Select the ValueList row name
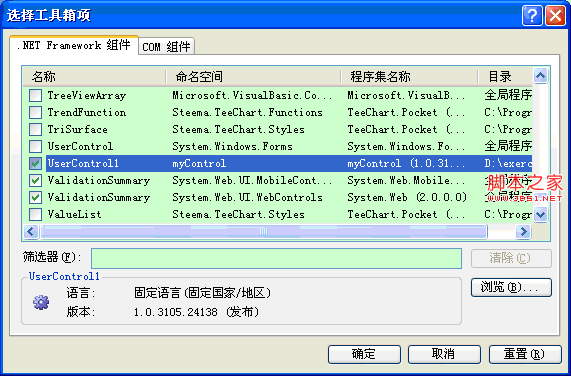Screen dimensions: 571x376 click(74, 214)
